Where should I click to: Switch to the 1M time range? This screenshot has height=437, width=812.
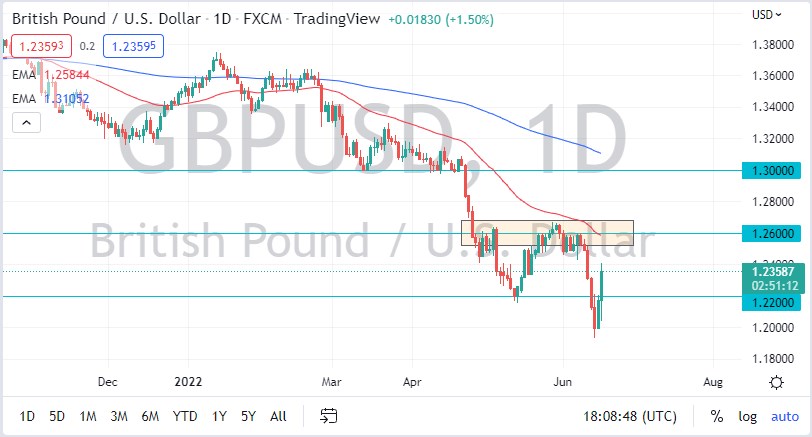pos(88,416)
